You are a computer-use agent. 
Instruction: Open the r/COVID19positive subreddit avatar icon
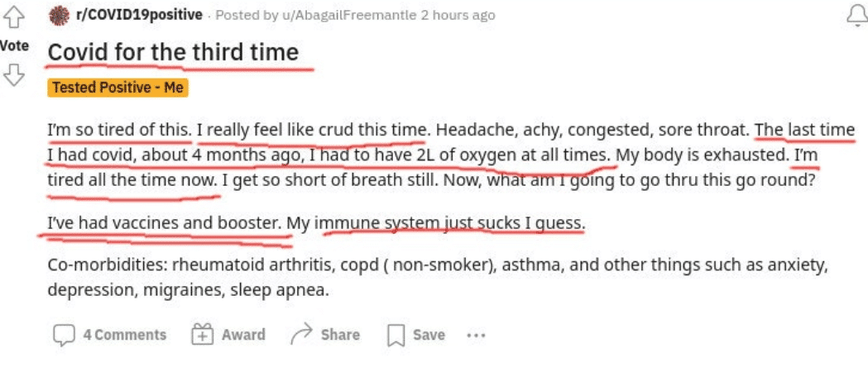[x=60, y=16]
